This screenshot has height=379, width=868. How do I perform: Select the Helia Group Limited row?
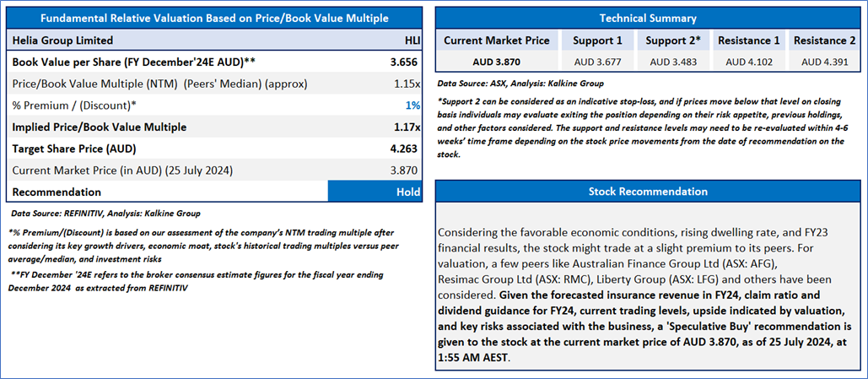[x=214, y=41]
